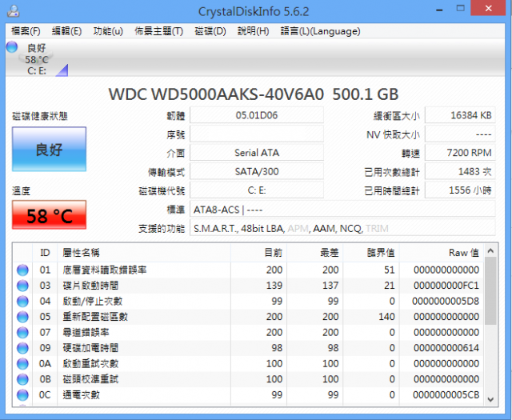Click the 磁碟健康狀態 label
The image size is (512, 420).
click(40, 116)
